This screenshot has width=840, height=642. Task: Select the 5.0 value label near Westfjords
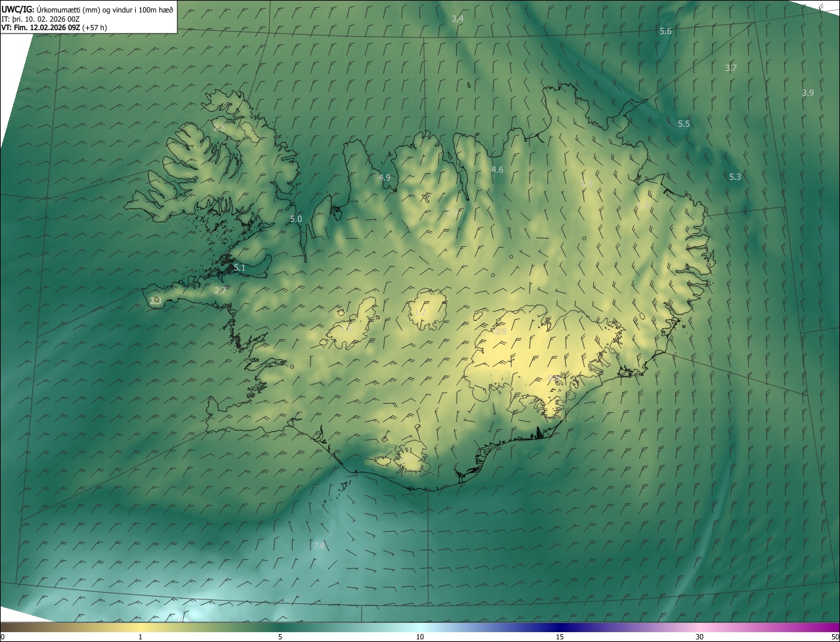[x=296, y=219]
